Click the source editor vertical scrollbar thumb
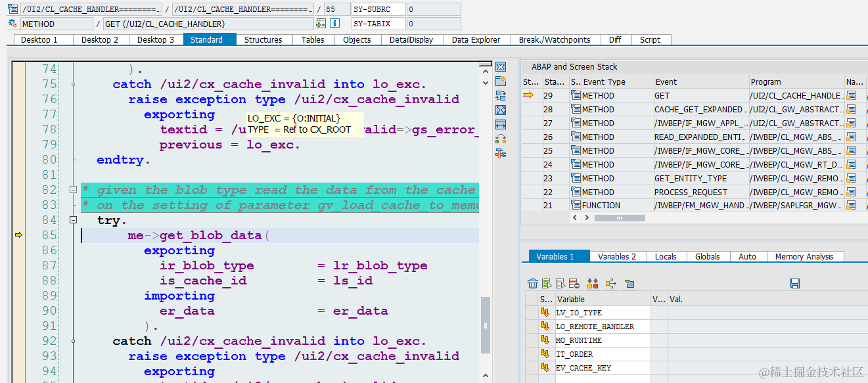The width and height of the screenshot is (868, 383). (x=486, y=325)
